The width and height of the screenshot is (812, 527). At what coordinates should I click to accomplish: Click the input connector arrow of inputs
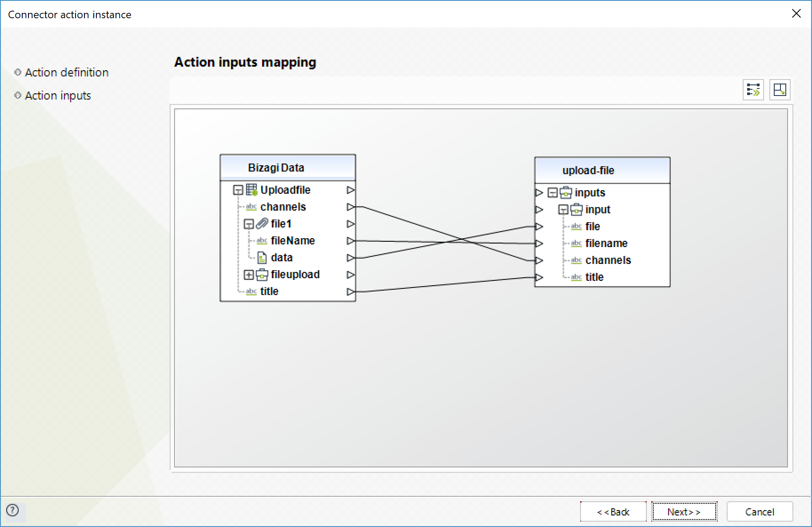tap(539, 193)
